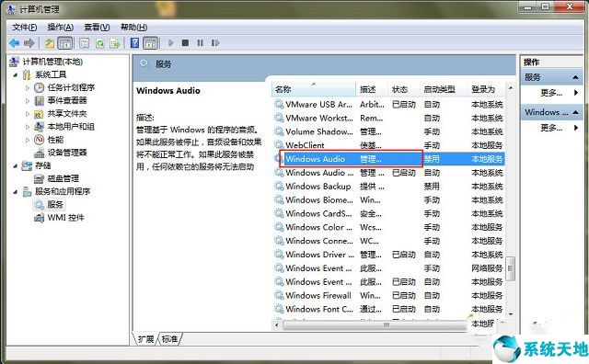The image size is (589, 364).
Task: Collapse the 存储 tree node
Action: pyautogui.click(x=15, y=165)
